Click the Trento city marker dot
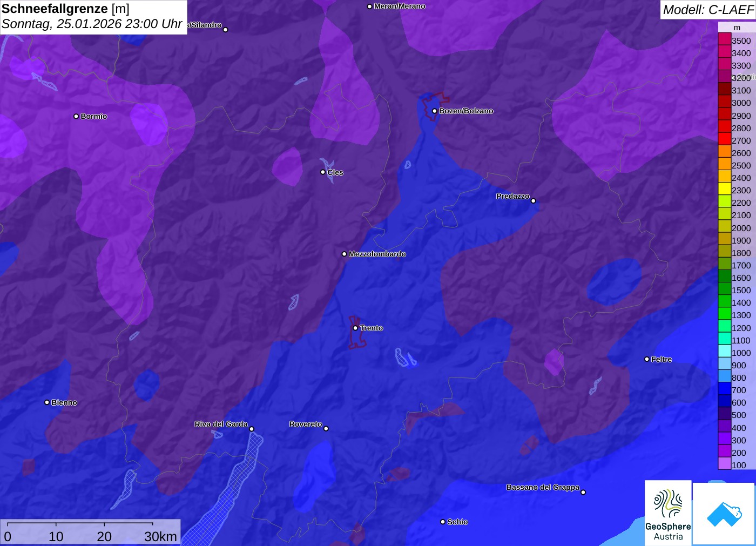 coord(355,328)
